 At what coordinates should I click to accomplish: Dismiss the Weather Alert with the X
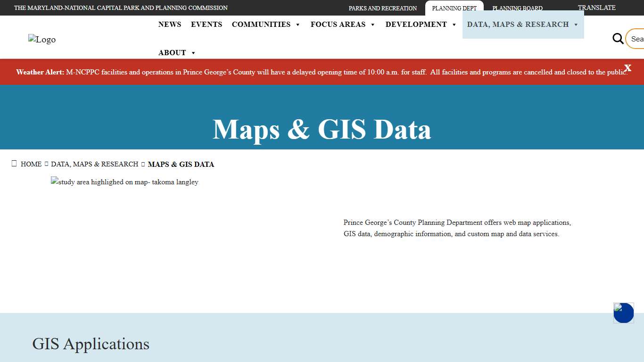click(x=627, y=68)
